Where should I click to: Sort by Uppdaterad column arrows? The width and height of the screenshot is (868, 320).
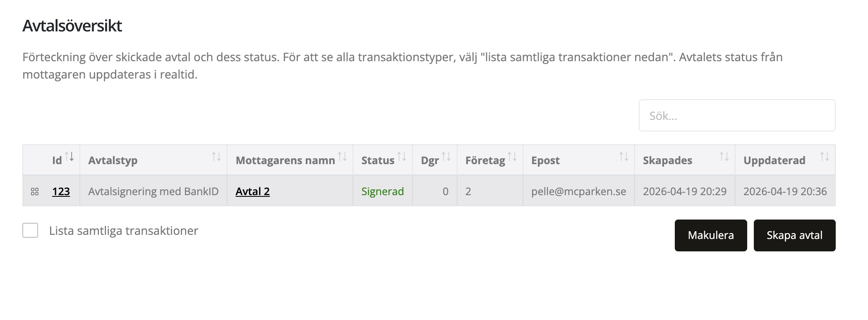click(x=825, y=157)
